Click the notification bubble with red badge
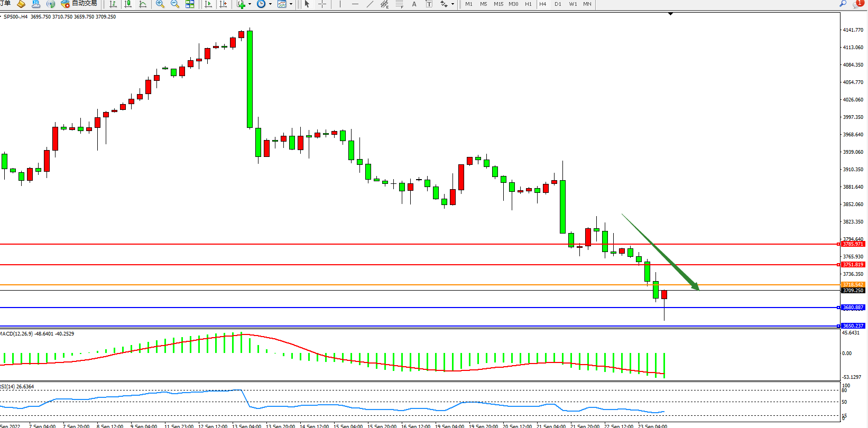The image size is (868, 428). [858, 4]
